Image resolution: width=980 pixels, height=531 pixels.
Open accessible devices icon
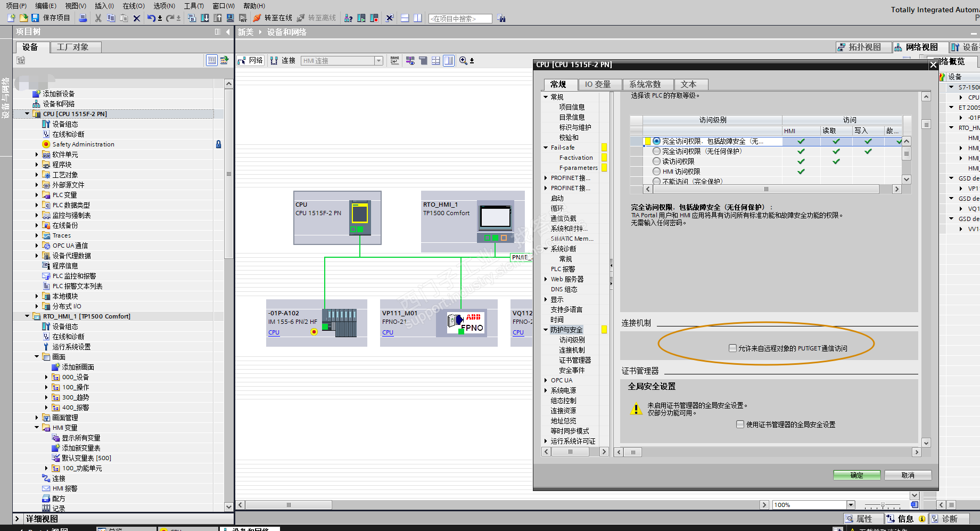(348, 18)
